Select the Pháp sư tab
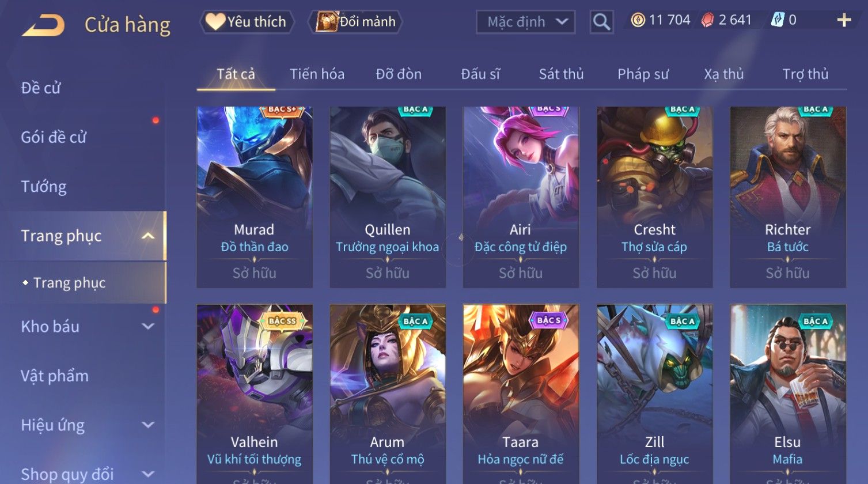The image size is (868, 484). pyautogui.click(x=643, y=74)
